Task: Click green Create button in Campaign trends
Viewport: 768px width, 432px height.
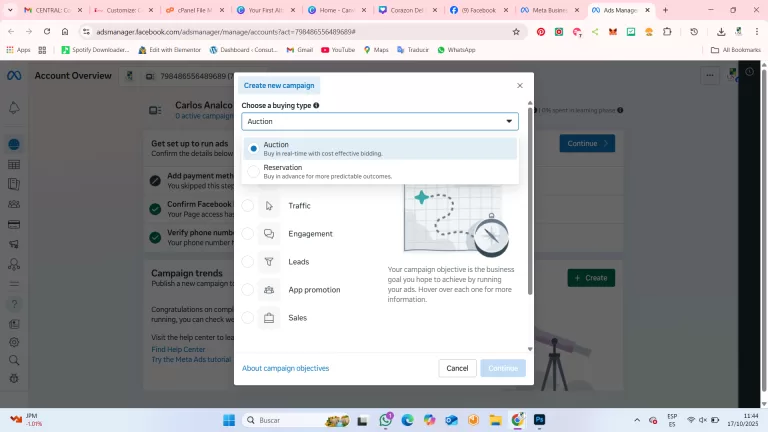Action: (591, 278)
